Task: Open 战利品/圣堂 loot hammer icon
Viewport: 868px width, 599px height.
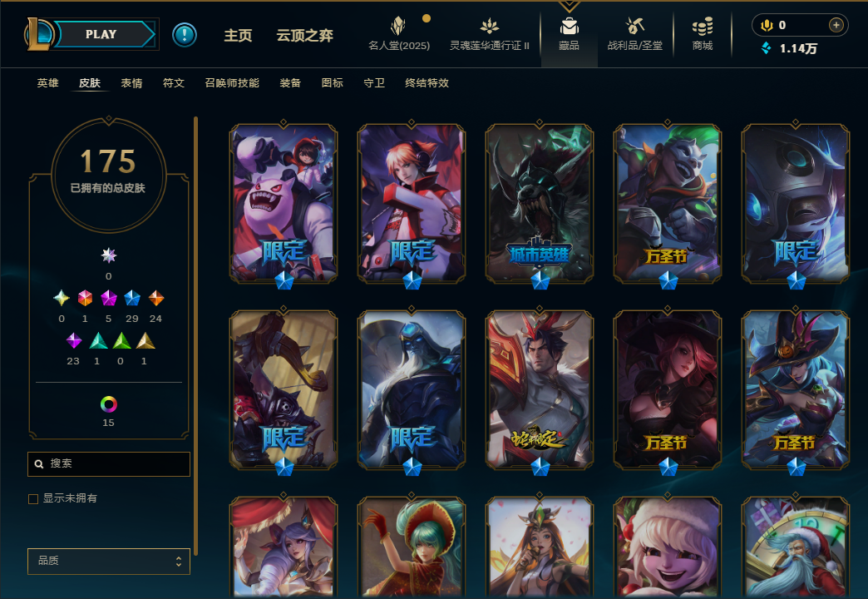Action: click(634, 26)
